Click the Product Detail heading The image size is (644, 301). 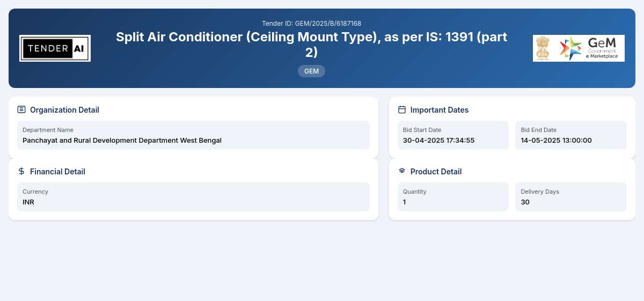(436, 172)
